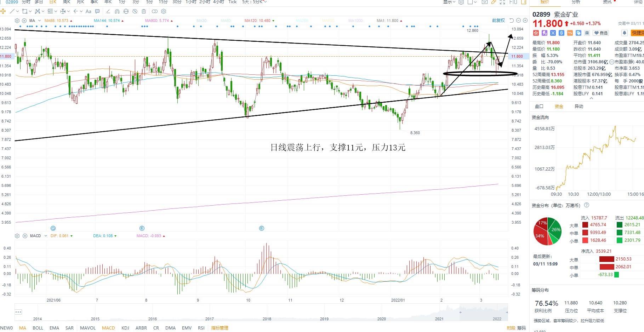Open 指标管理 indicator management

(220, 328)
